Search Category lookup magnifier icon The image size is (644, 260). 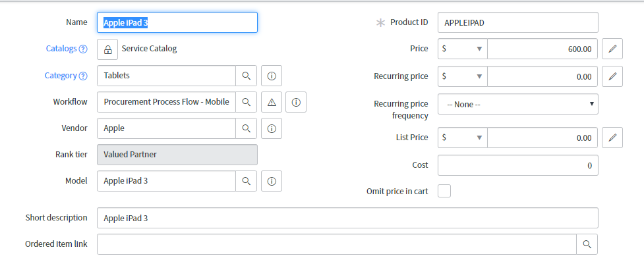coord(246,76)
